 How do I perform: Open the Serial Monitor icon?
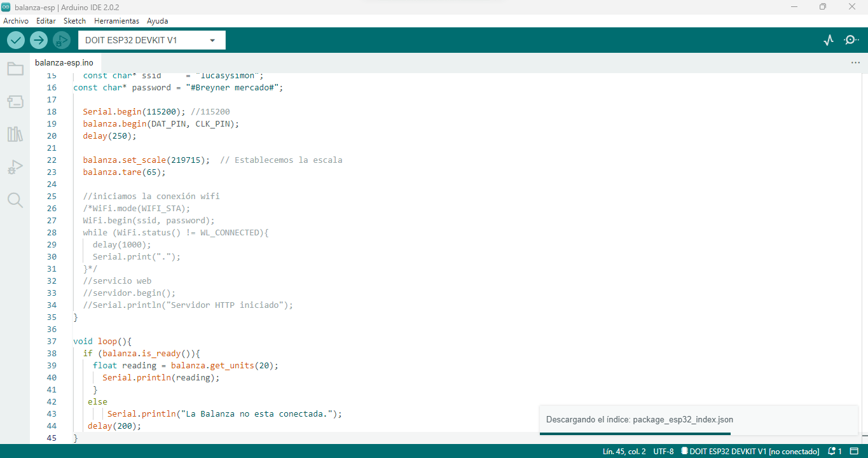click(851, 39)
